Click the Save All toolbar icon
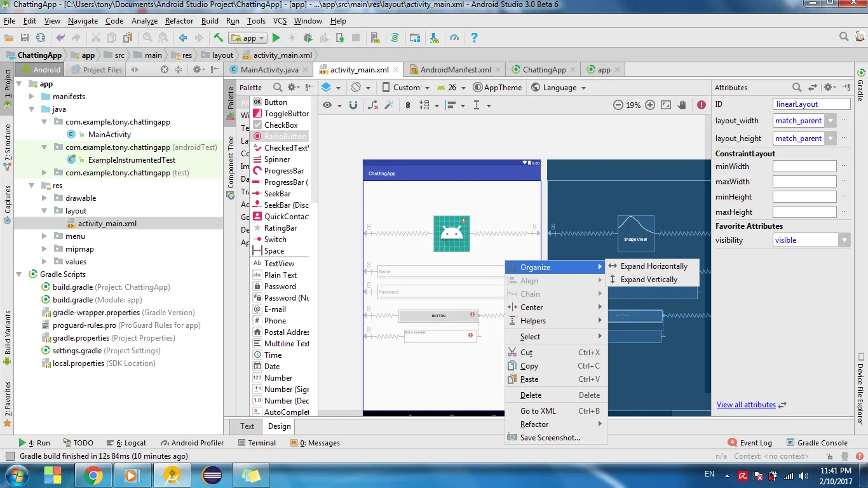Image resolution: width=868 pixels, height=488 pixels. (25, 38)
